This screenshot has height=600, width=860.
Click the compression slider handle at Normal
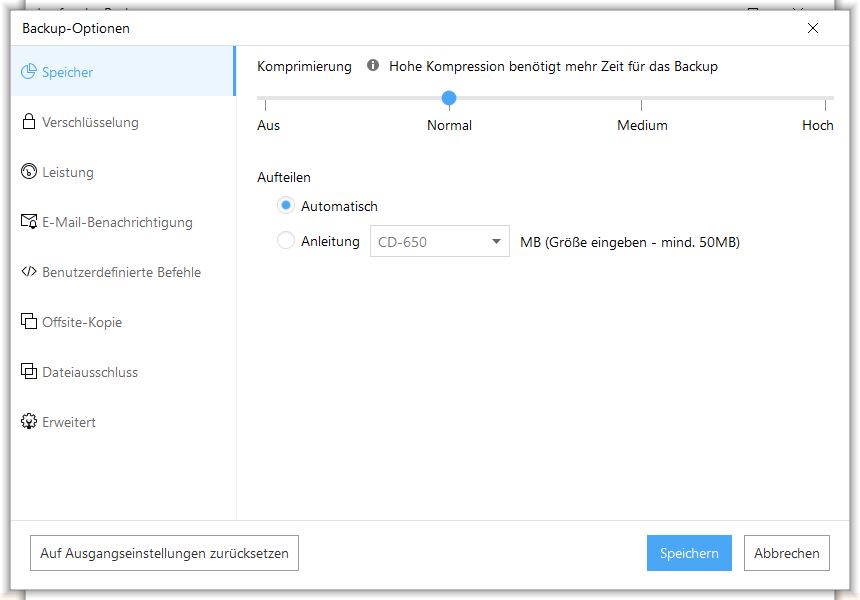tap(449, 98)
